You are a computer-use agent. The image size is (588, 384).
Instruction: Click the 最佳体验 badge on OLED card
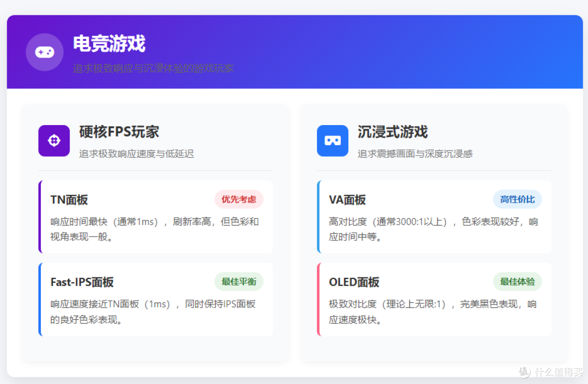[518, 282]
